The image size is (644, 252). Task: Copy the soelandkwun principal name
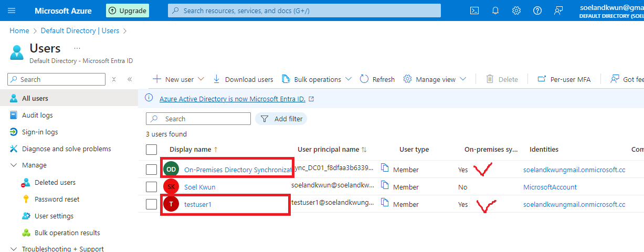click(x=385, y=185)
